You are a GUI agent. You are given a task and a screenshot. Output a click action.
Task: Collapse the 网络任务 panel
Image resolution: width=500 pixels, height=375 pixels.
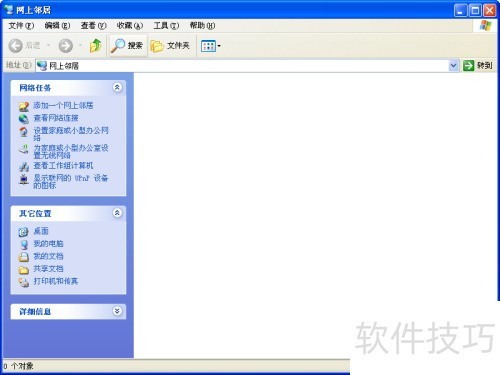coord(117,87)
